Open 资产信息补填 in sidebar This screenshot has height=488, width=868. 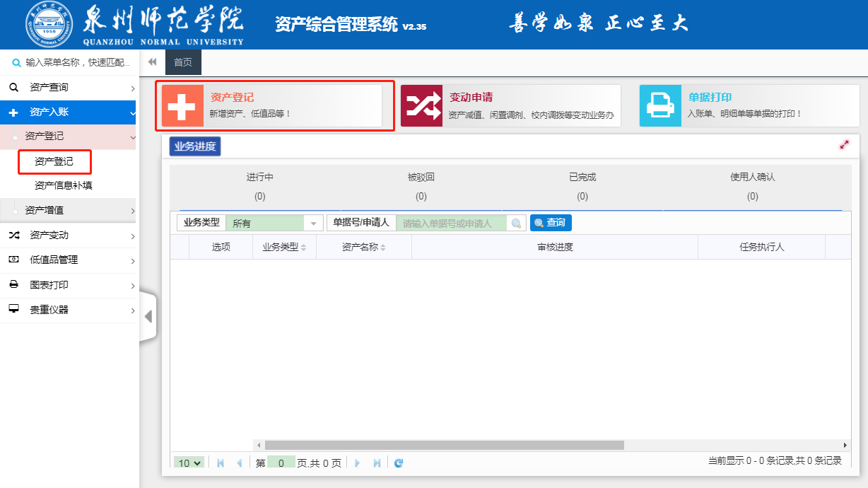(x=63, y=186)
